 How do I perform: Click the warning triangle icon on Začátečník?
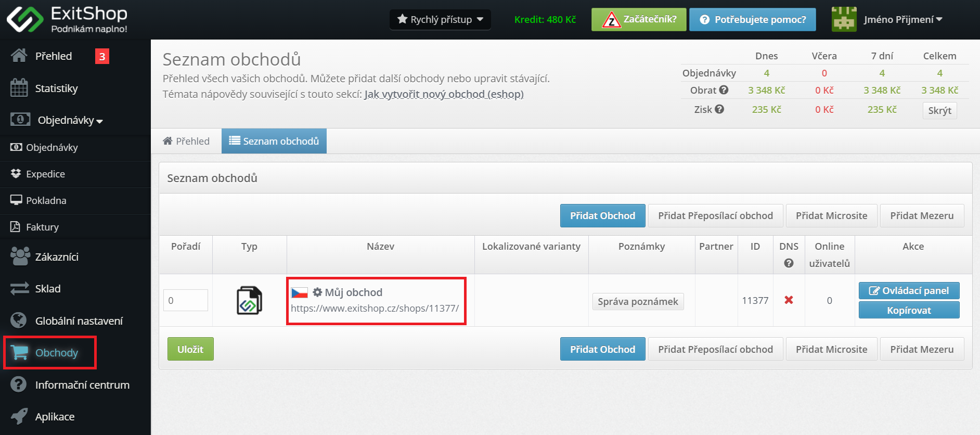coord(611,20)
